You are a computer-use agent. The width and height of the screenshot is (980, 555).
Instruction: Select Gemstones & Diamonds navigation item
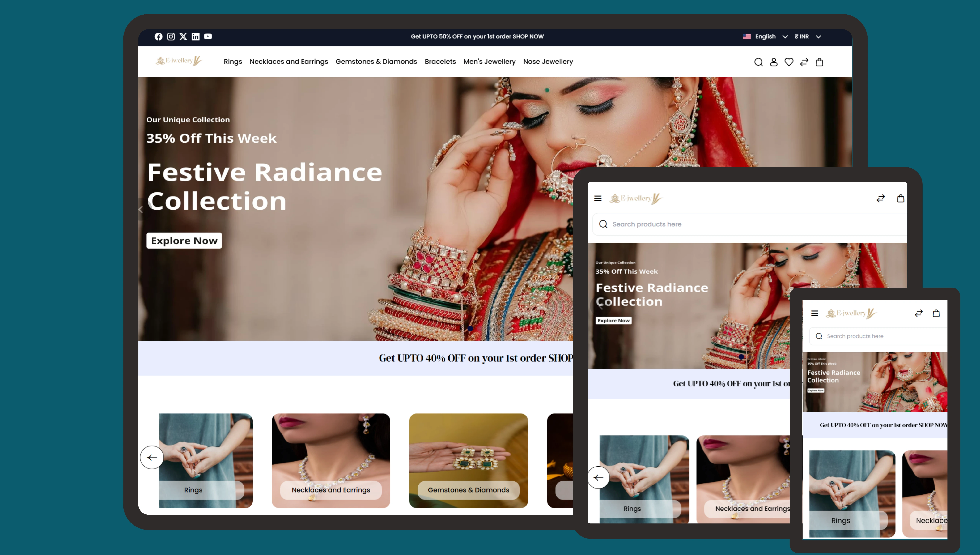(376, 61)
